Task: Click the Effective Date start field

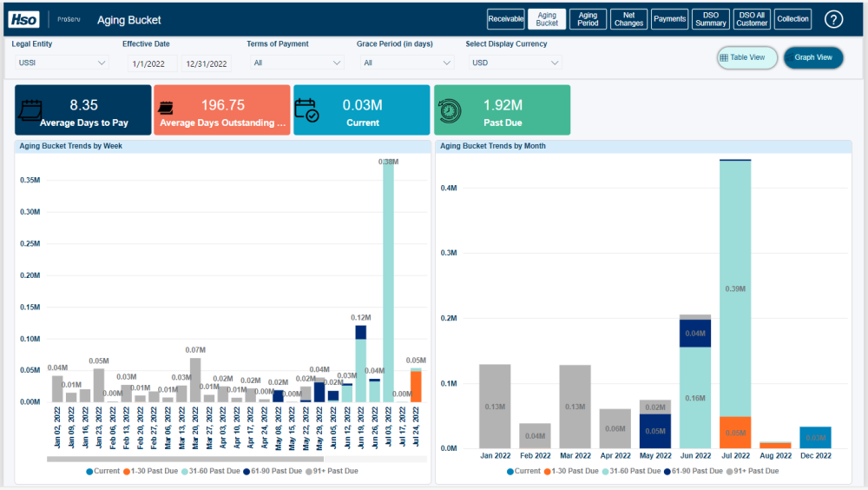Action: [x=152, y=63]
